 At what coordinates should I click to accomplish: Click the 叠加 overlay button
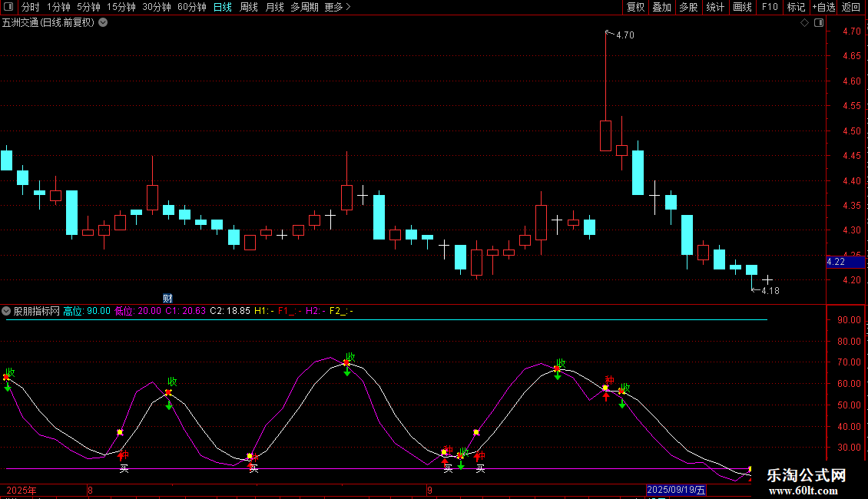tap(661, 7)
